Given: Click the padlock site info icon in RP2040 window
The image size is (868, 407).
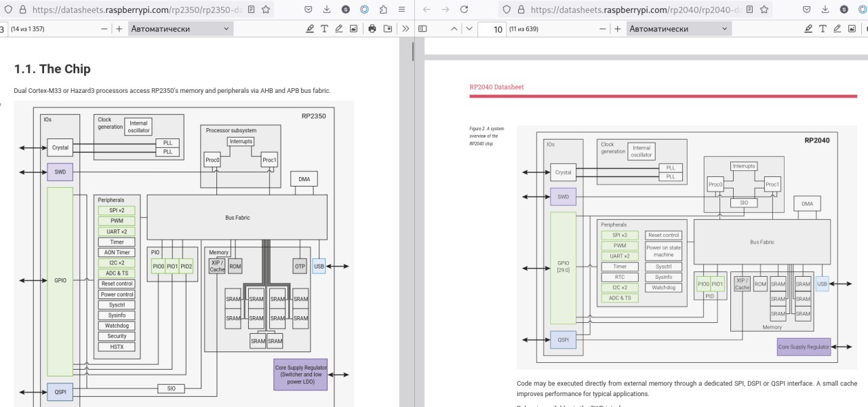Looking at the screenshot, I should [521, 10].
